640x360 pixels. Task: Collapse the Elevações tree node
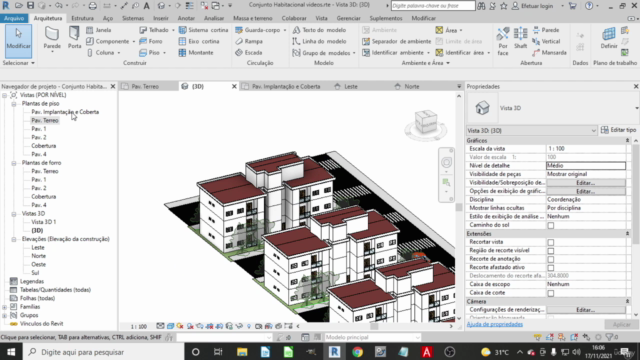tap(14, 239)
